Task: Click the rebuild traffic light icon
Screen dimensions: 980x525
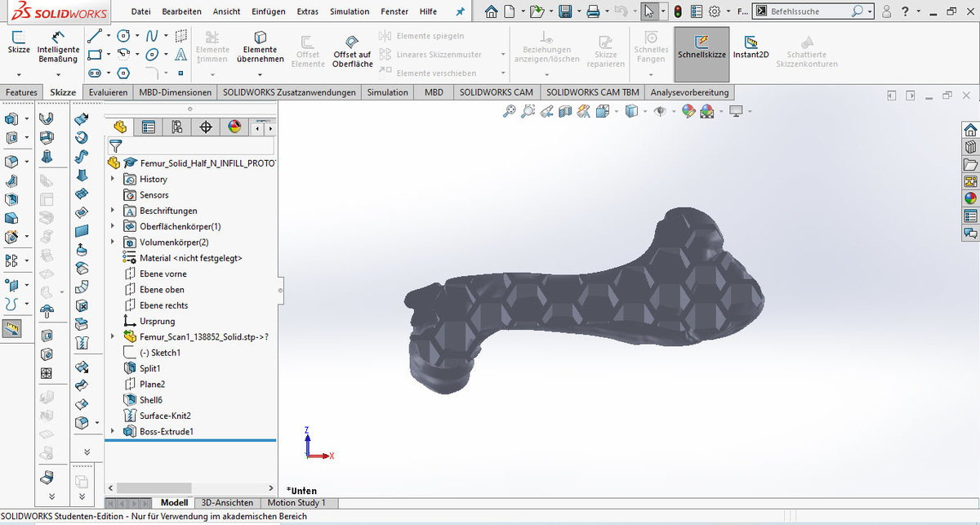Action: (x=677, y=11)
